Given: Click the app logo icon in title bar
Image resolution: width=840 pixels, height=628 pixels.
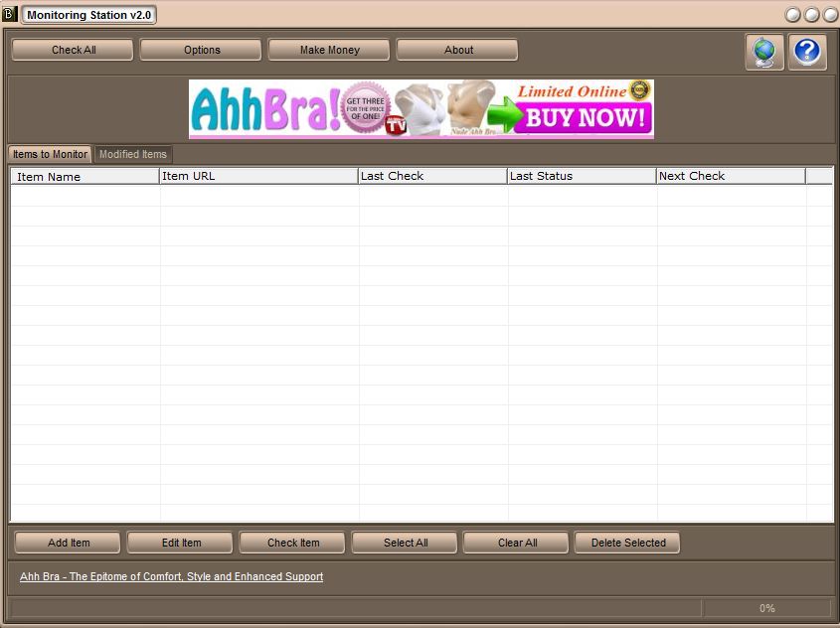Looking at the screenshot, I should [9, 14].
